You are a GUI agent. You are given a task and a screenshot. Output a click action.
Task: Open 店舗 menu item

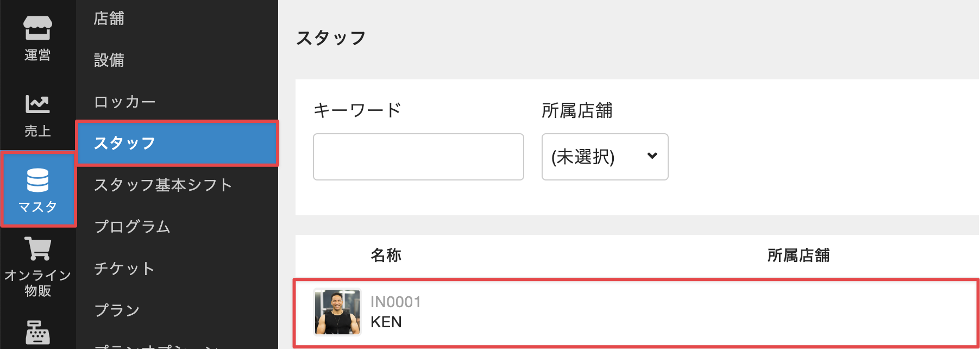point(109,18)
